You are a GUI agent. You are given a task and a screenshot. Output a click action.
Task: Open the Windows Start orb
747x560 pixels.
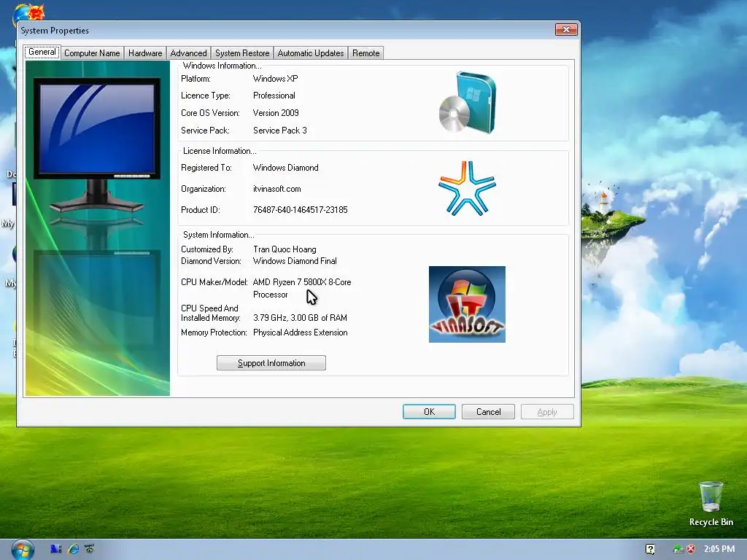point(23,550)
